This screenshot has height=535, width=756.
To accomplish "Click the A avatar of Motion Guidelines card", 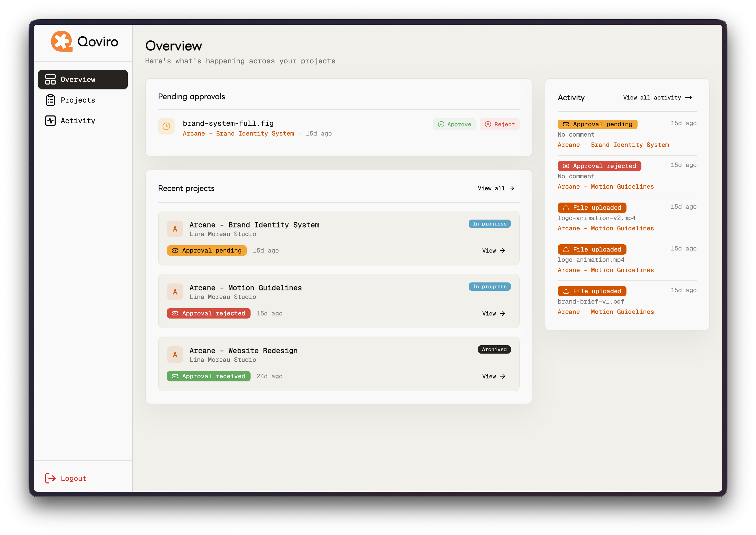I will [x=175, y=292].
